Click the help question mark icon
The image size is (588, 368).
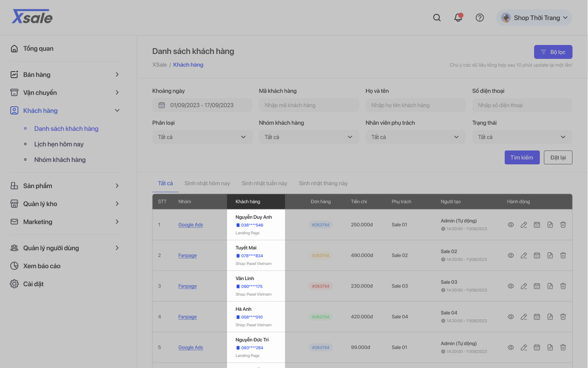click(x=480, y=18)
